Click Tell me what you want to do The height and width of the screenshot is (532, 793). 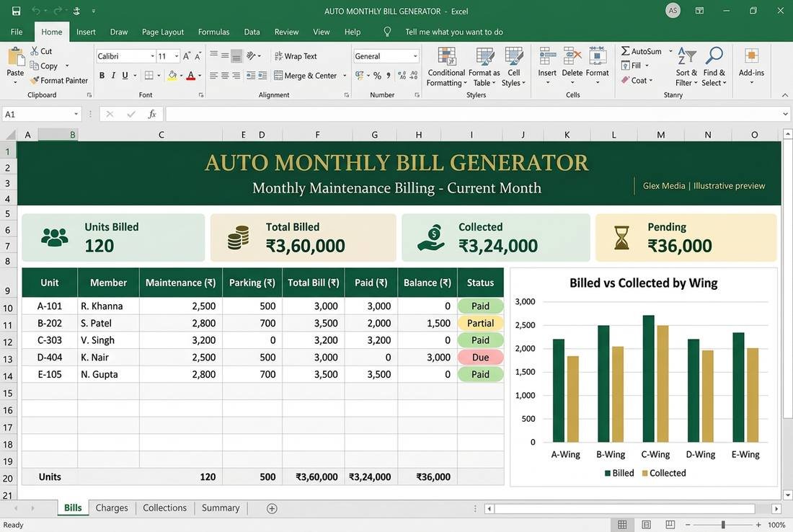pos(454,32)
